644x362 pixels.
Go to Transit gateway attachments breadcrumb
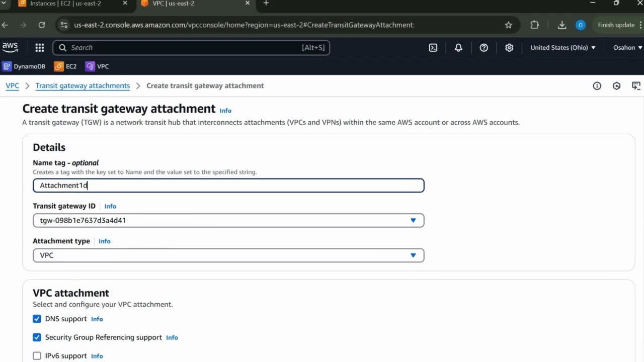coord(83,86)
